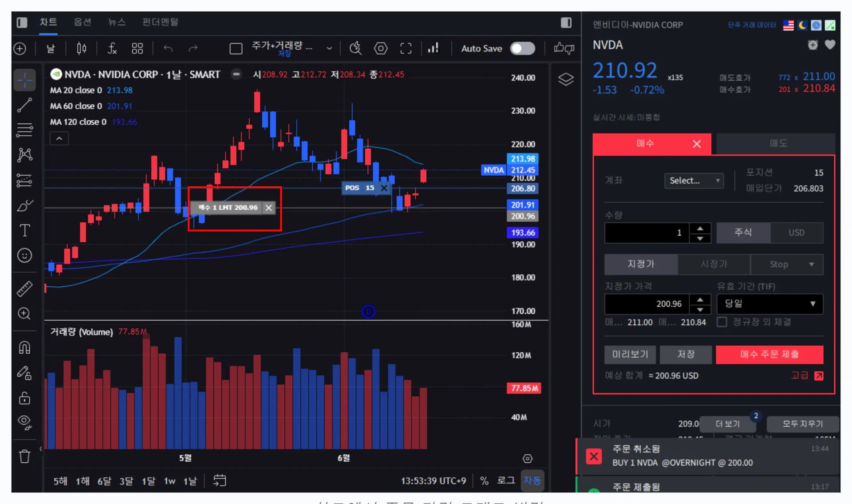The width and height of the screenshot is (852, 504).
Task: Open the Fibonacci retracement lines tool
Action: pos(25,130)
